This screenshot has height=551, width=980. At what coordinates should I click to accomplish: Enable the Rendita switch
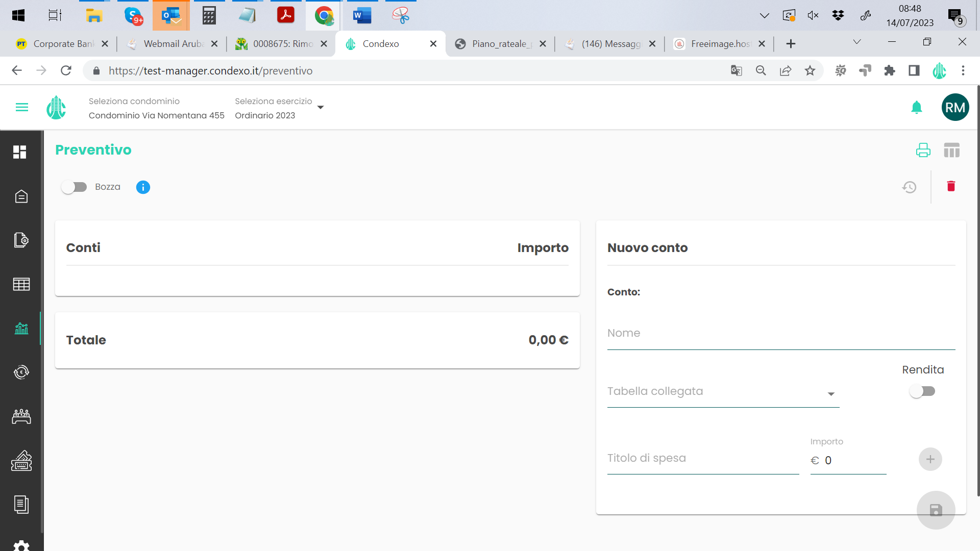(x=922, y=391)
